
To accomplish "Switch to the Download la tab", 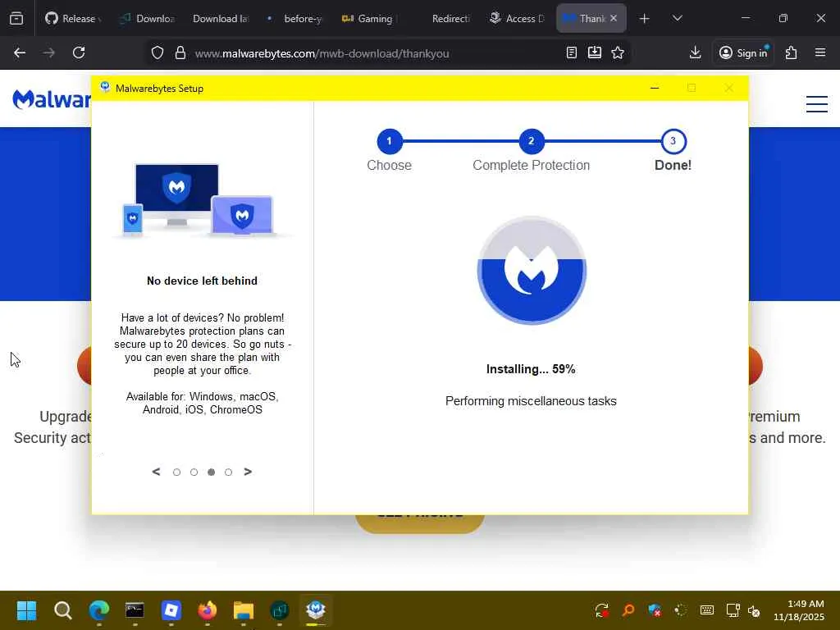I will point(221,19).
